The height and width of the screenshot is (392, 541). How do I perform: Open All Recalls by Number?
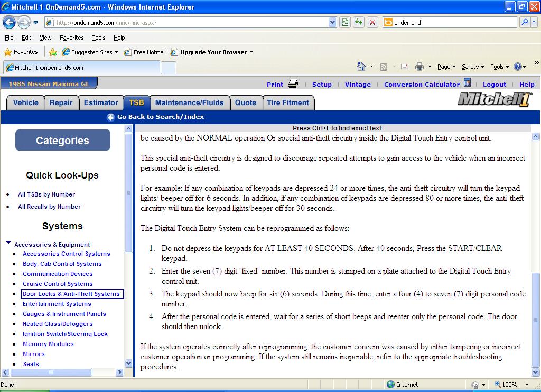pyautogui.click(x=49, y=207)
